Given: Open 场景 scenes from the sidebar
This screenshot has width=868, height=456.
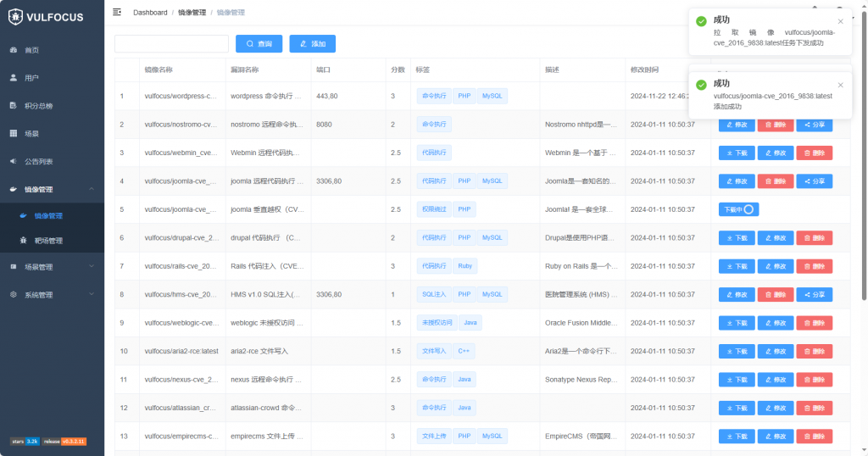Looking at the screenshot, I should click(x=31, y=134).
